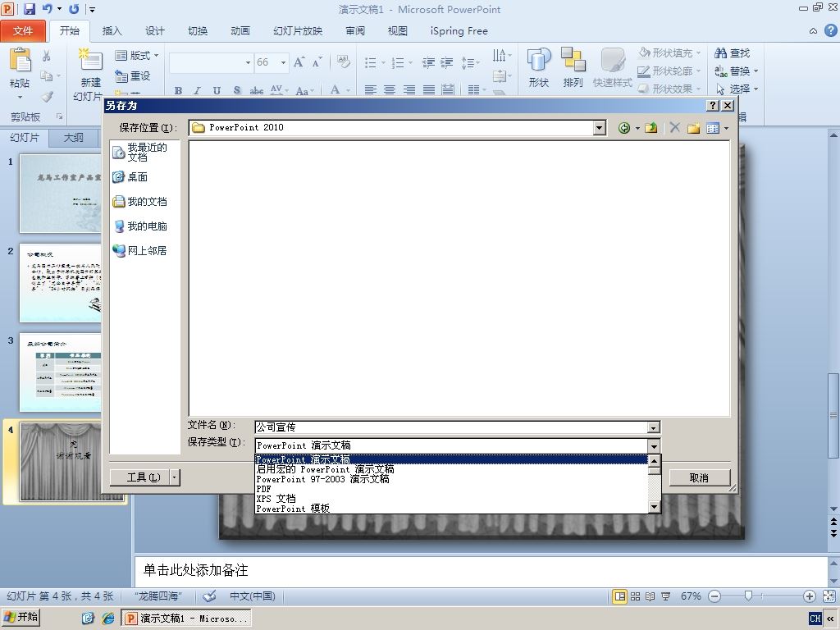
Task: Expand the file name dropdown arrow
Action: point(653,427)
